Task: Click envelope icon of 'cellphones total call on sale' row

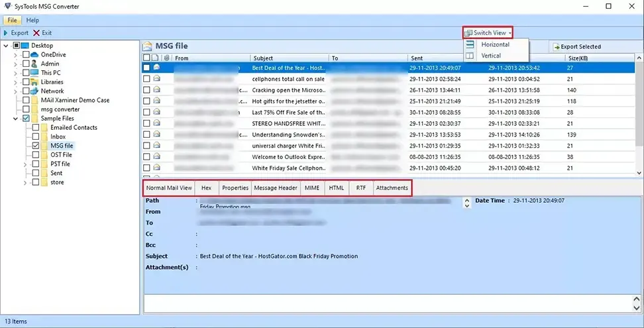Action: (x=156, y=78)
